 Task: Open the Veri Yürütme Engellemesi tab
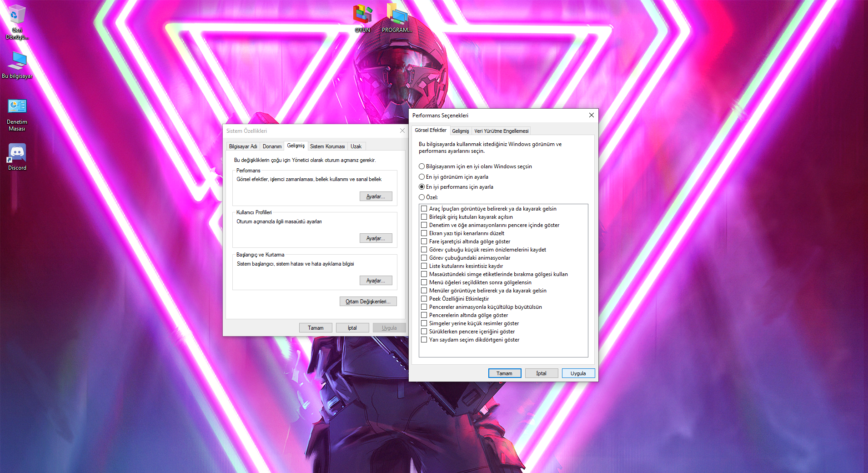[502, 131]
